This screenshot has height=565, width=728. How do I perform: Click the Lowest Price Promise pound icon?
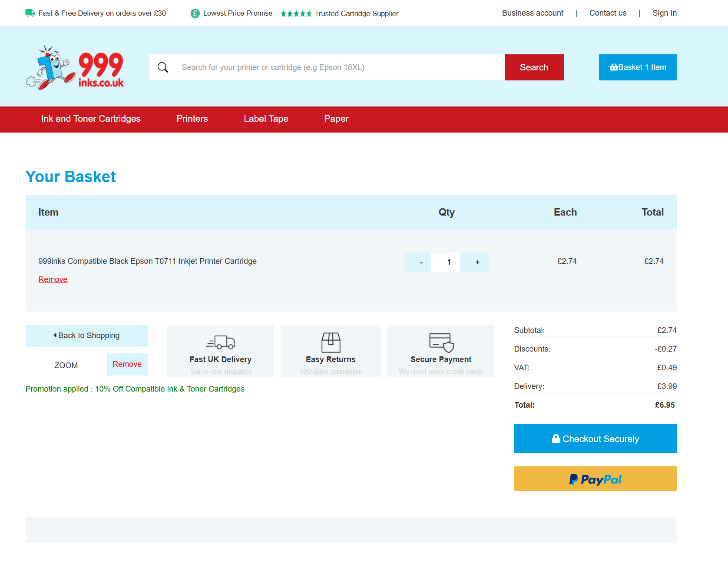195,13
